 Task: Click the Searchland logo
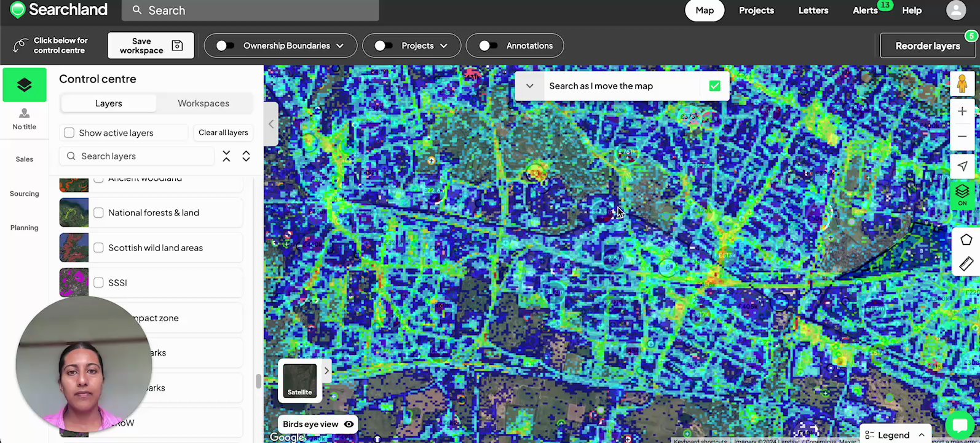pyautogui.click(x=58, y=10)
